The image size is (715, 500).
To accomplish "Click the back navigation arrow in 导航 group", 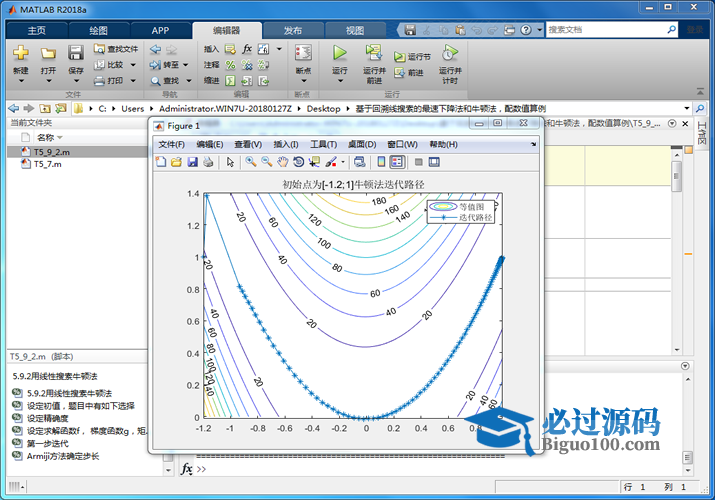I will pos(155,49).
